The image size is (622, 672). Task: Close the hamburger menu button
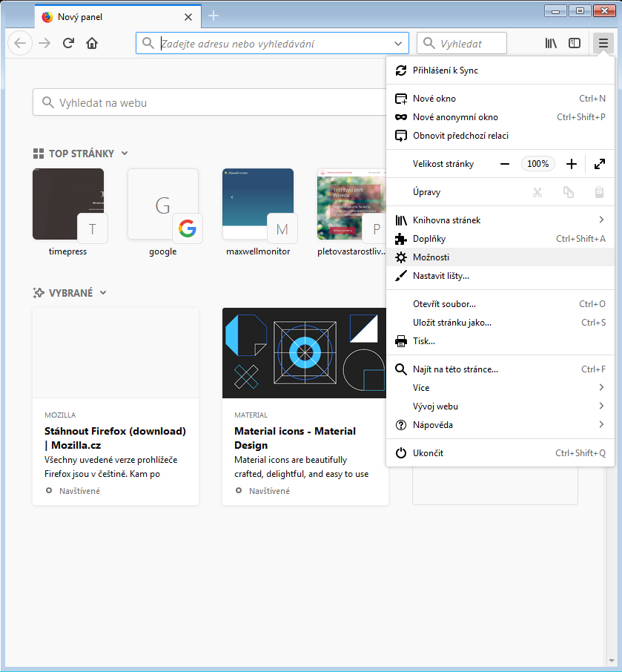click(603, 44)
